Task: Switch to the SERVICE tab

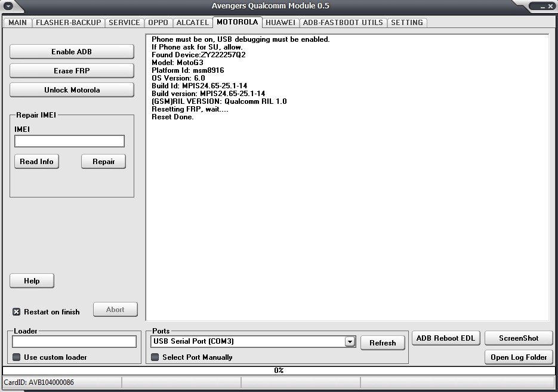Action: click(124, 23)
